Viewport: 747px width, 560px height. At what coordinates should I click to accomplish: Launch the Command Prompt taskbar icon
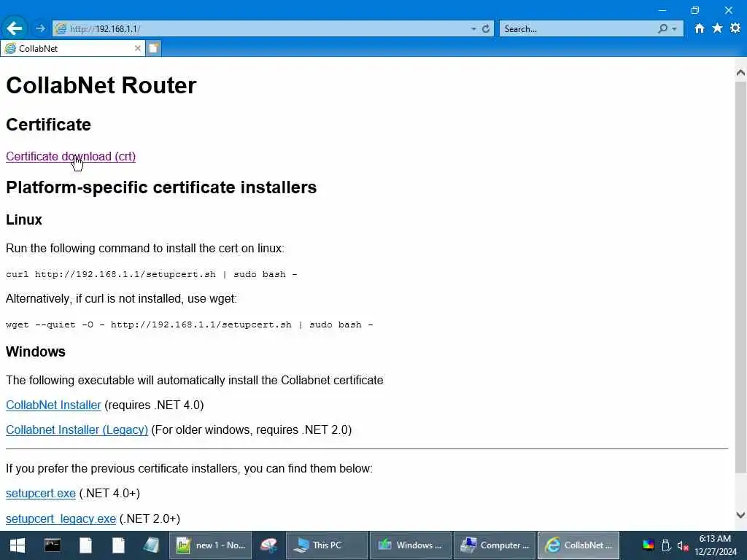tap(53, 545)
